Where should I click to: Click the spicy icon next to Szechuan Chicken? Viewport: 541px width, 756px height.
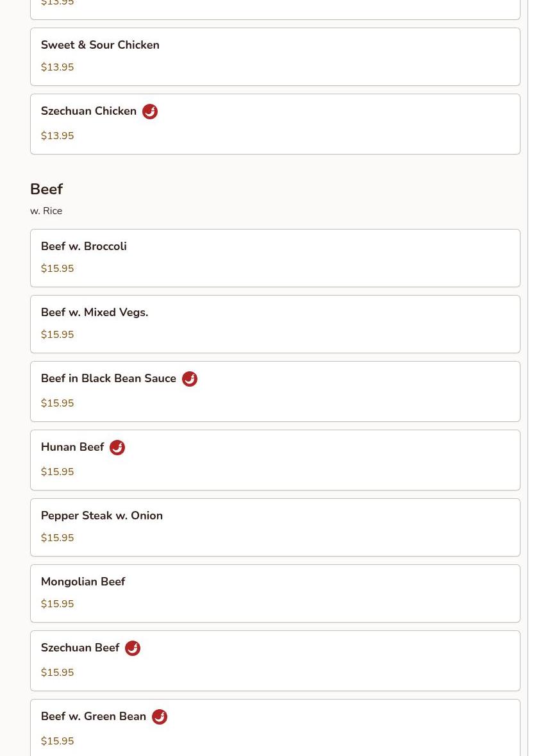tap(150, 112)
